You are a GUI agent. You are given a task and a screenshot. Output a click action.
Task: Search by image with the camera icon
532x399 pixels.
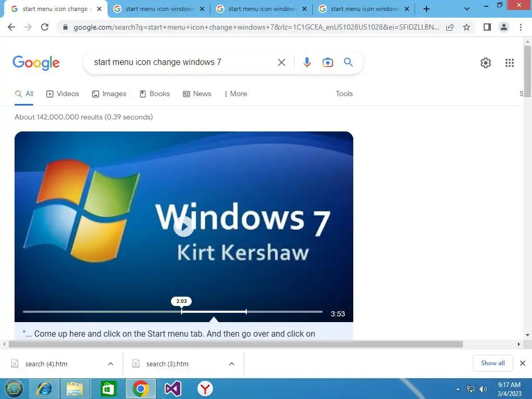click(x=328, y=62)
